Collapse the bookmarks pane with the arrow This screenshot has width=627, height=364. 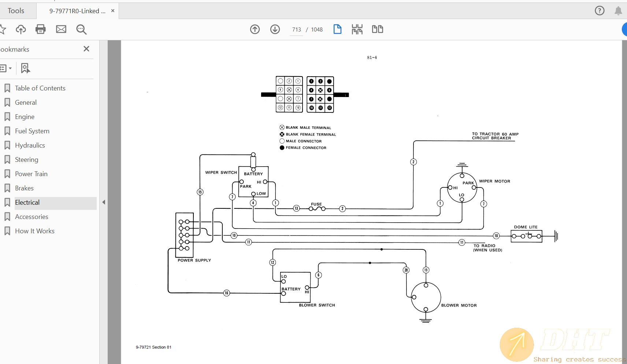click(104, 202)
